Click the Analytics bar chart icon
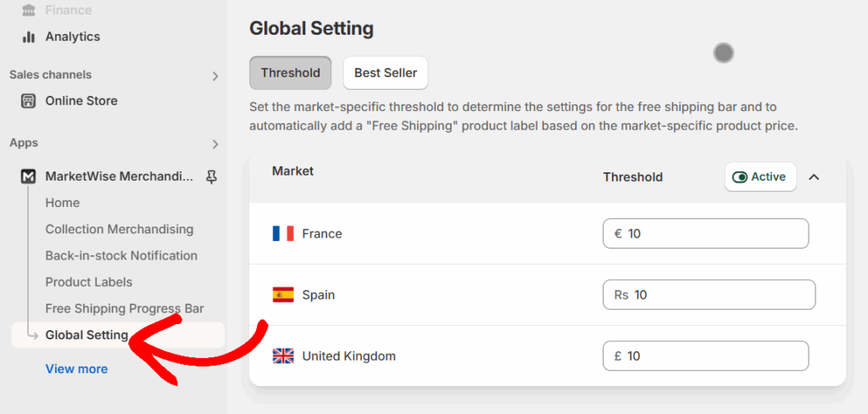 pos(29,36)
